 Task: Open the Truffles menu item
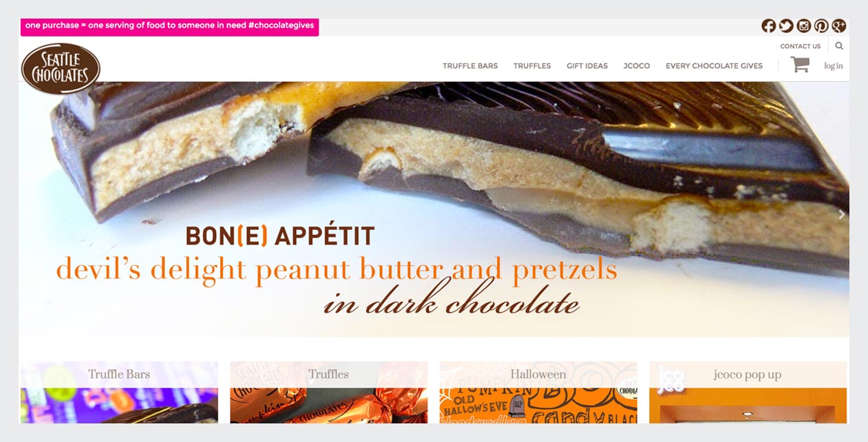click(x=532, y=66)
